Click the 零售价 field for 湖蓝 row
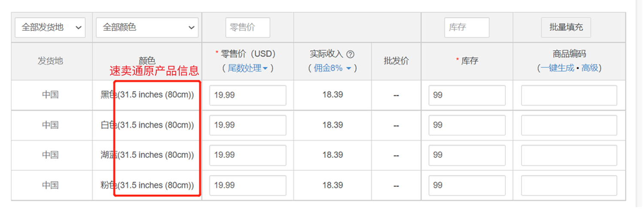The image size is (644, 209). [248, 155]
